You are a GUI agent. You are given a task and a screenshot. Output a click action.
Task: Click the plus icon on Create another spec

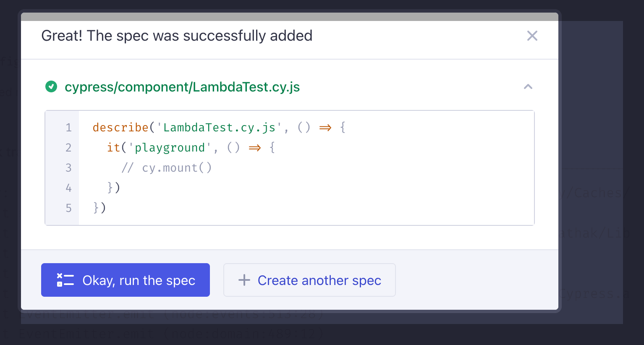coord(243,280)
